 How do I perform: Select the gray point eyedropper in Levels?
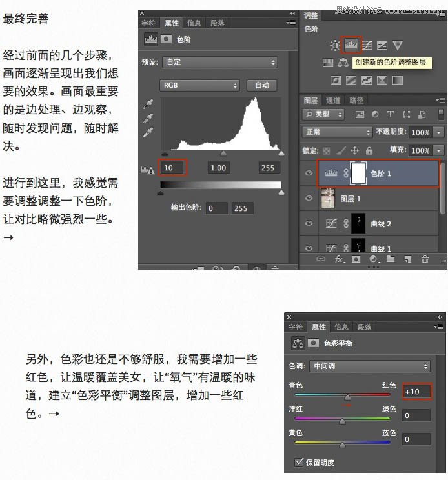coord(148,118)
